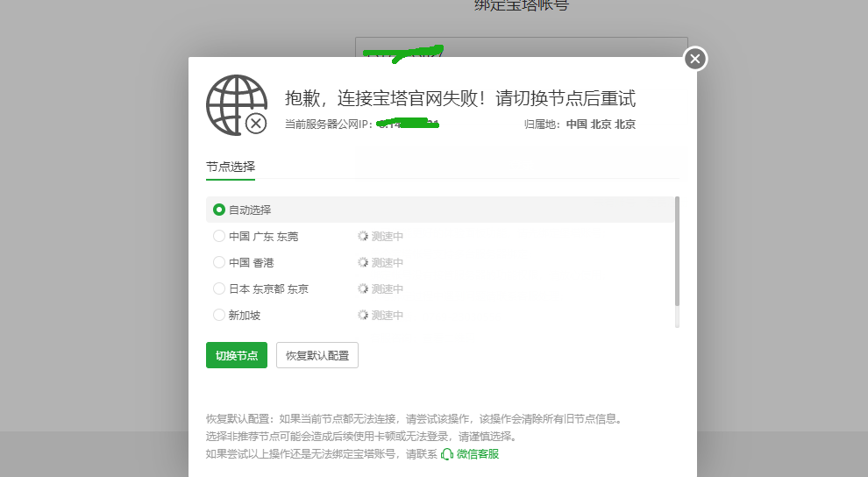
Task: Close the node selection dialog
Action: click(695, 59)
